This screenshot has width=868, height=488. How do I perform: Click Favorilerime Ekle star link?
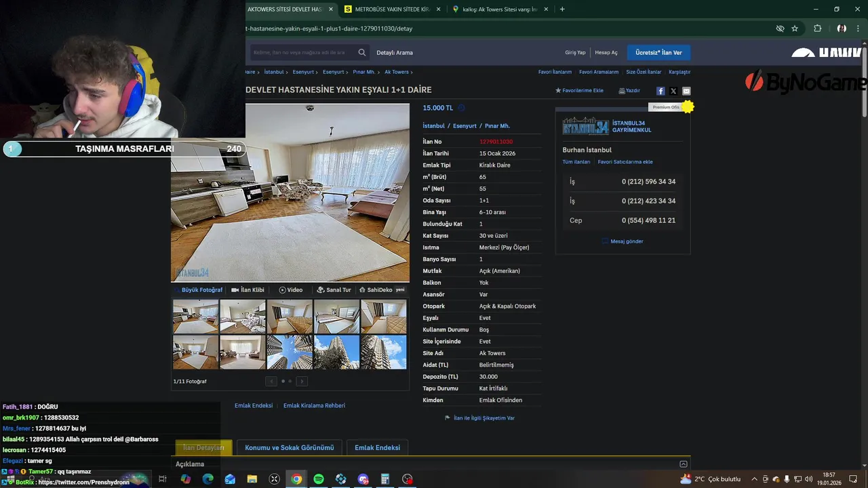(x=579, y=90)
